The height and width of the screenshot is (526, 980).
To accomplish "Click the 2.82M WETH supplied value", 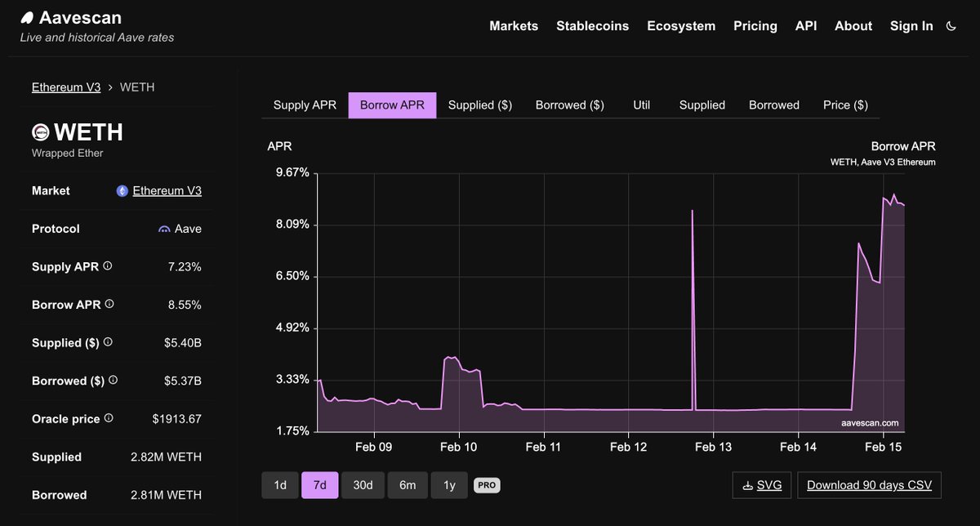I will click(x=166, y=457).
